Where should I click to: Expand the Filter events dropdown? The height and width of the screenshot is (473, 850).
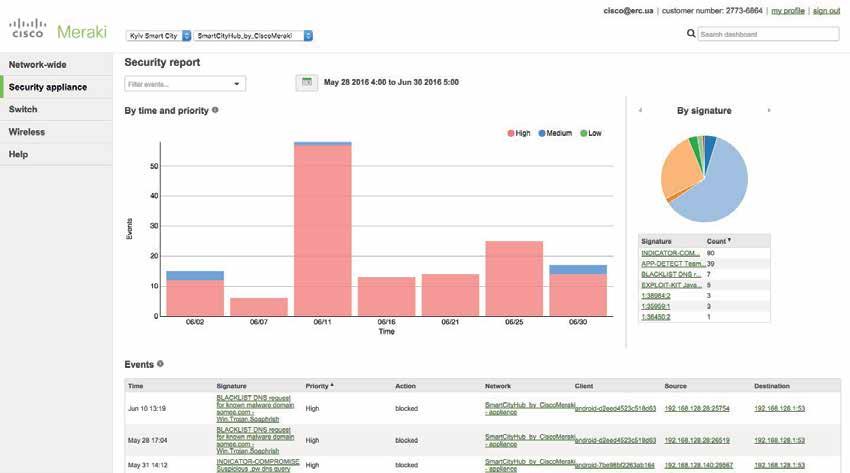click(x=185, y=84)
